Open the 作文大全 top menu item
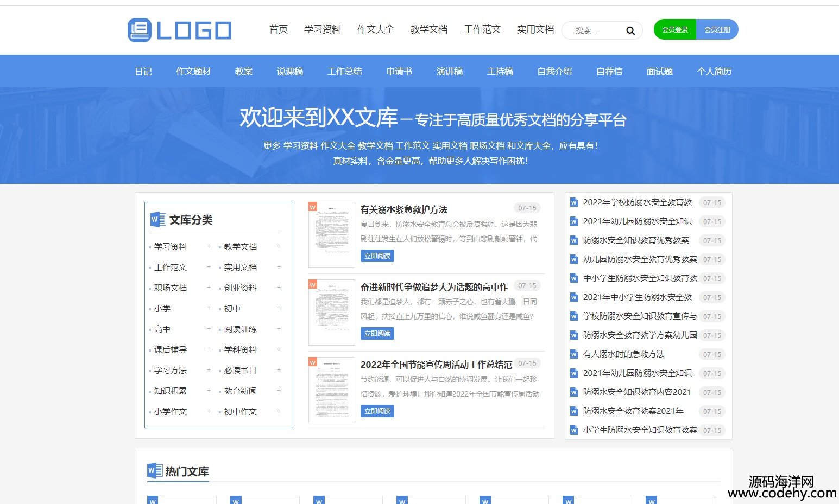Screen dimensions: 839x504 [375, 29]
